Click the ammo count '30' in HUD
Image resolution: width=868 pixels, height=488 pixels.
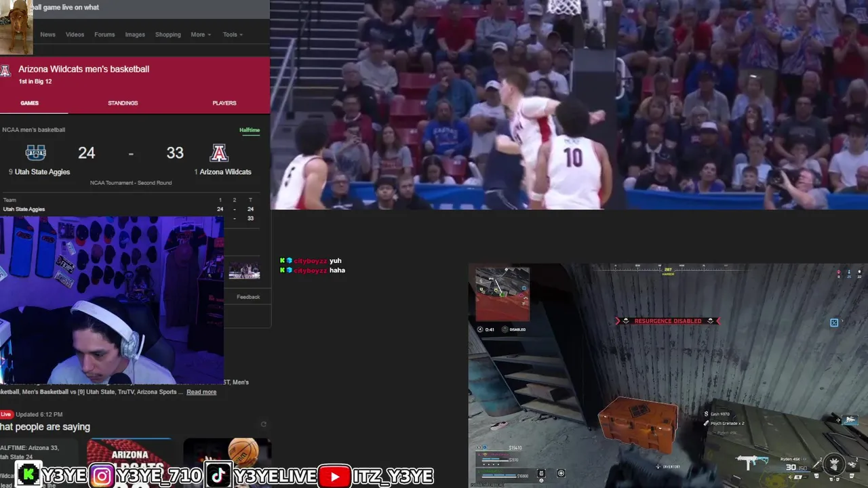coord(791,467)
